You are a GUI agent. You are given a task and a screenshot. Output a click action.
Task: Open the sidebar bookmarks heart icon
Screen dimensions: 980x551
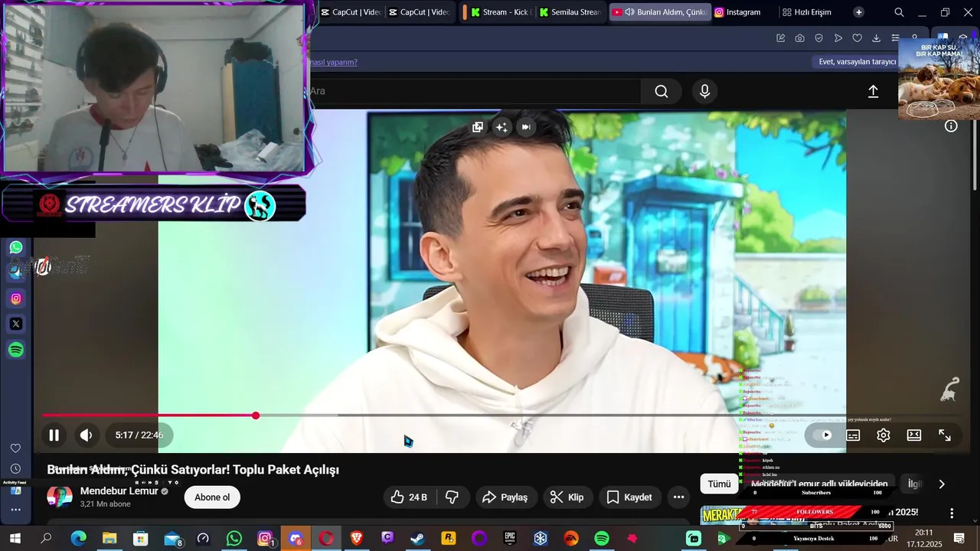click(x=15, y=448)
